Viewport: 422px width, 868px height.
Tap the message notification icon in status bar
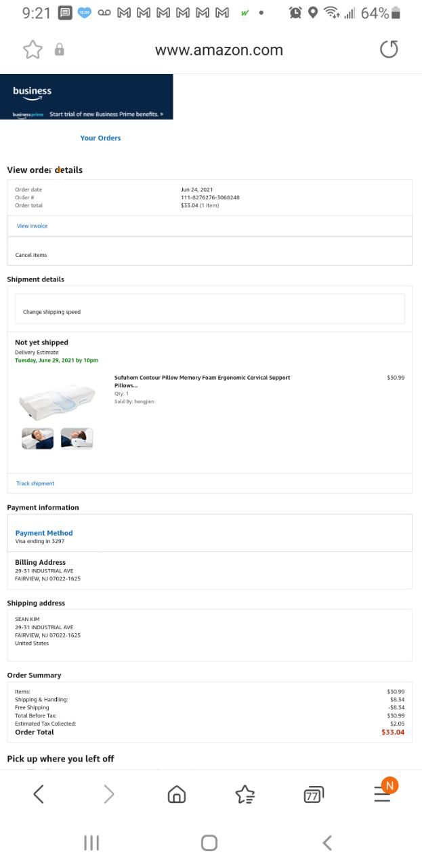click(x=65, y=13)
